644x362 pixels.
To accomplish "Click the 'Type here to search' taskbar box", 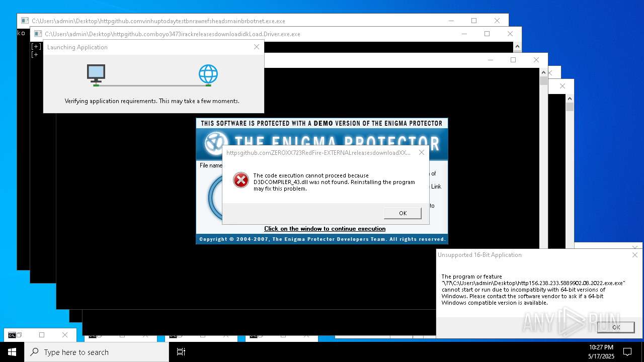I will click(97, 352).
